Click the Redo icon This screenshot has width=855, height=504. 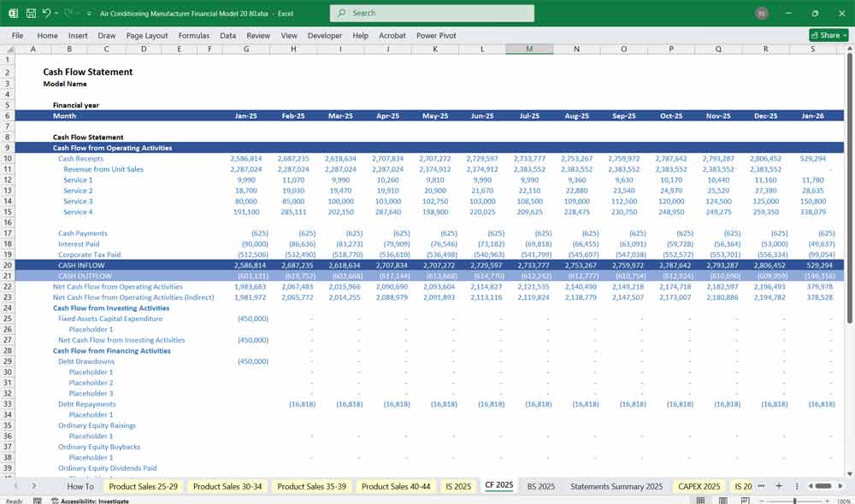coord(67,12)
